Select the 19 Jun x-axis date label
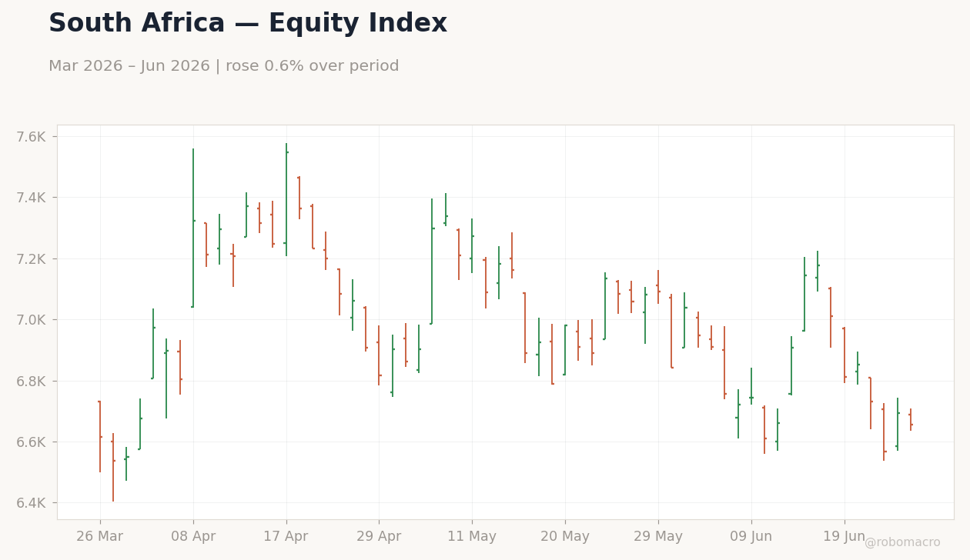Viewport: 970px width, 560px height. point(845,537)
